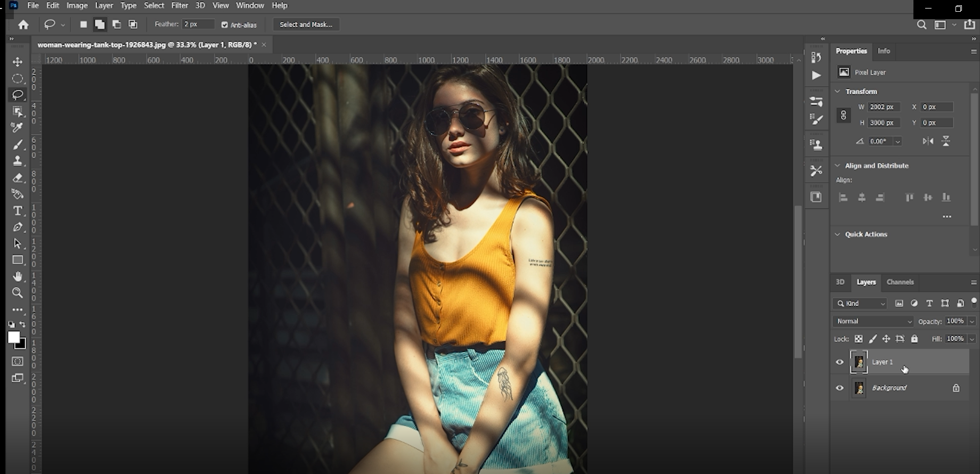980x474 pixels.
Task: Hide the Background layer eye
Action: tap(840, 388)
